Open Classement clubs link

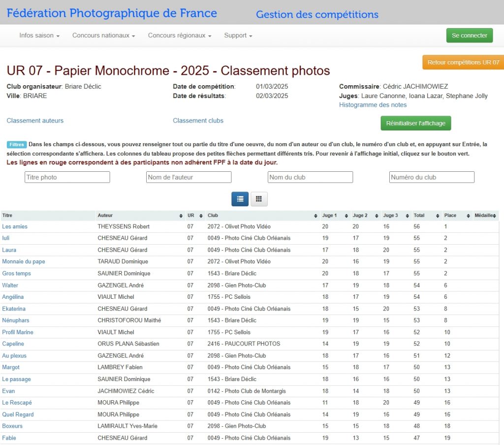point(198,121)
